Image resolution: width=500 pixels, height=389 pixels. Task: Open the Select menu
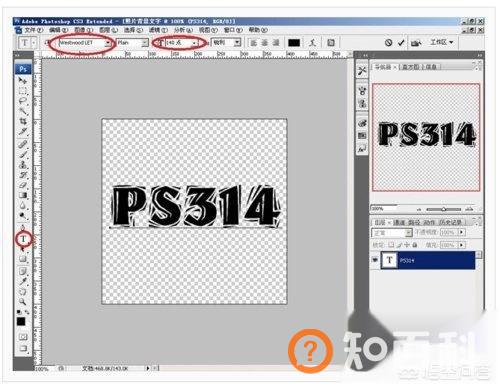[x=133, y=30]
